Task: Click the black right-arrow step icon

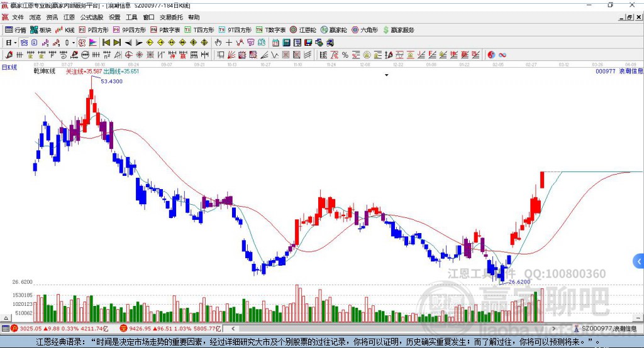Action: [x=139, y=43]
